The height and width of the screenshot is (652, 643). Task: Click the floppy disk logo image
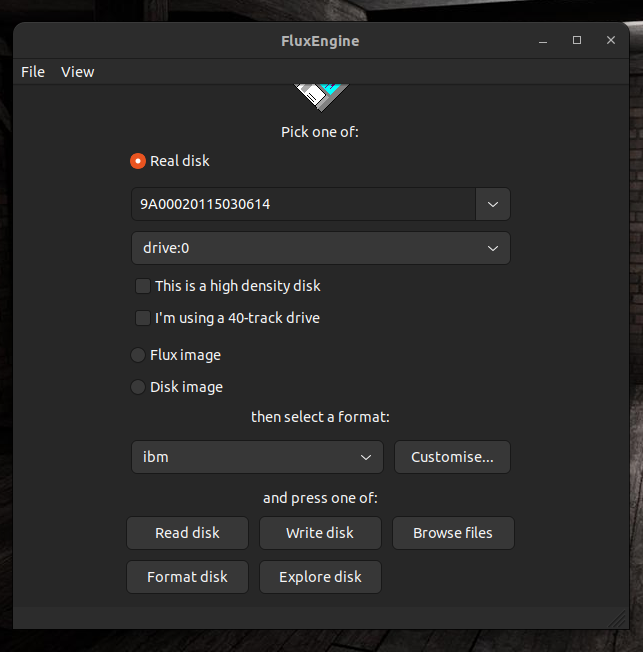(x=321, y=98)
